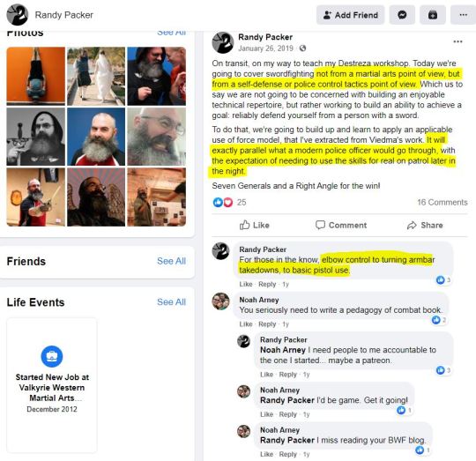Open Messenger chat icon in header
The image size is (476, 461).
402,15
